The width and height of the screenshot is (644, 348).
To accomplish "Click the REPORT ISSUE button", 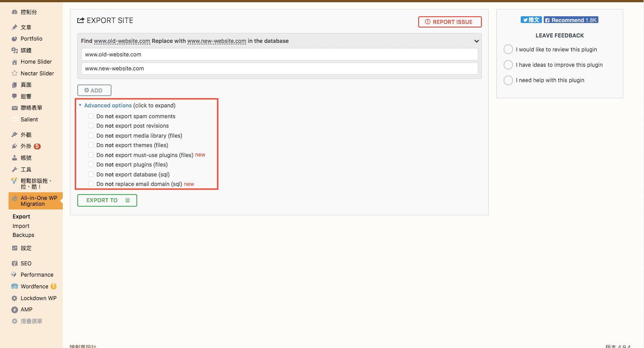I will (450, 22).
